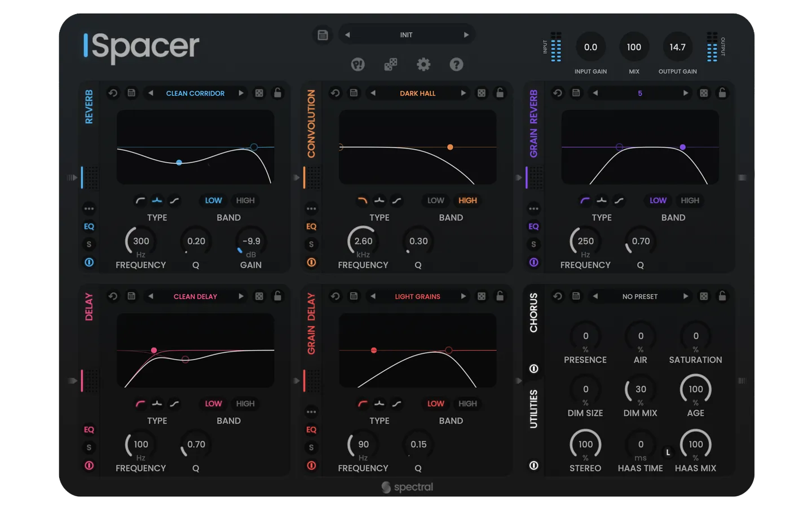The image size is (812, 508).
Task: Lock the Convolution module
Action: point(500,93)
